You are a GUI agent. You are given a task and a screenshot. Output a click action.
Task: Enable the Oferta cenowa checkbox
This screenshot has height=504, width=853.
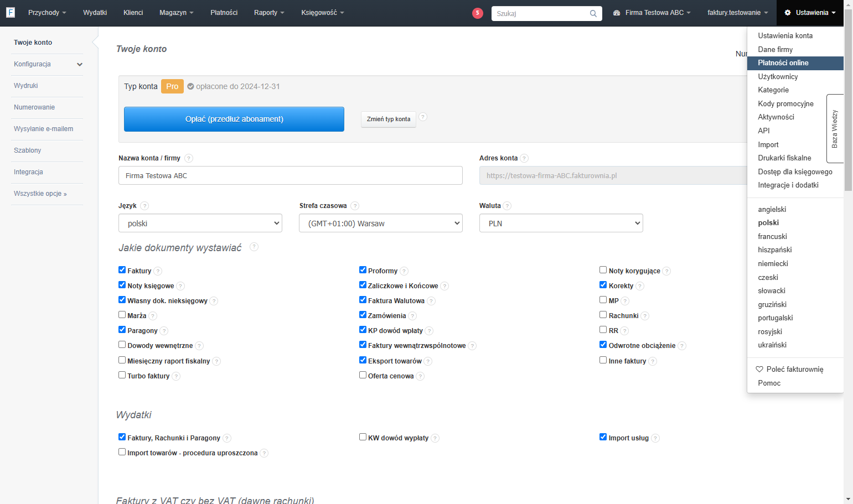click(x=363, y=375)
